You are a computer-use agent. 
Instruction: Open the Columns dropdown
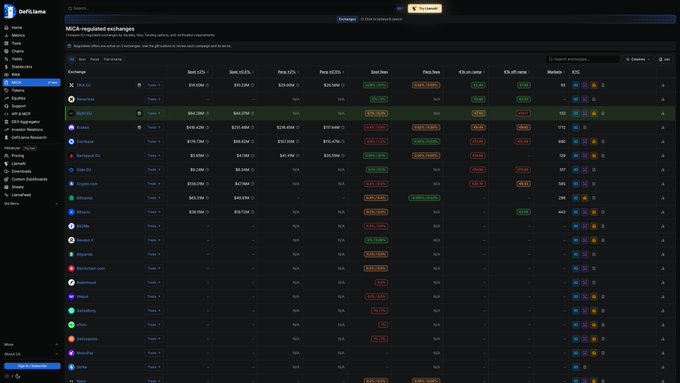(638, 59)
